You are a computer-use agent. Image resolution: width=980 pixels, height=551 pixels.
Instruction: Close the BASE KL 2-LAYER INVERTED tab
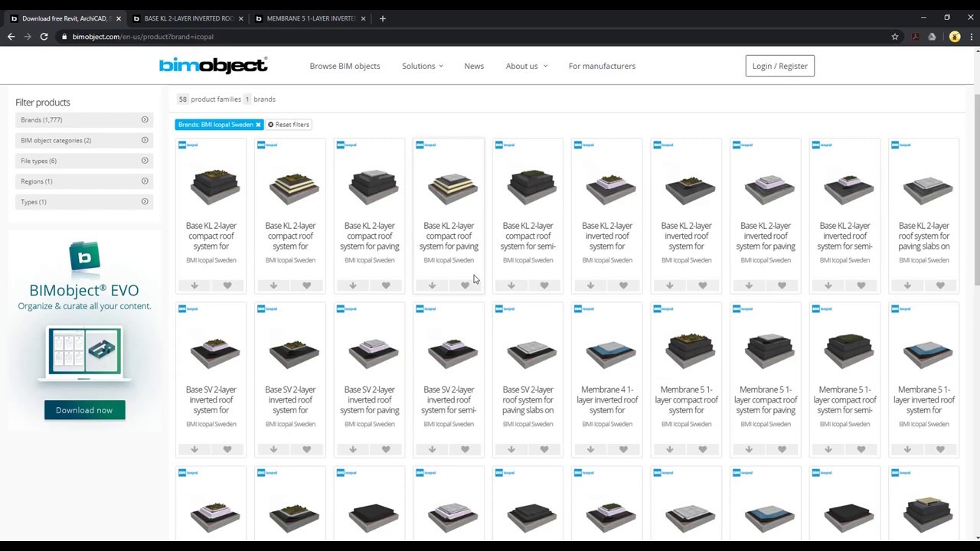(240, 18)
